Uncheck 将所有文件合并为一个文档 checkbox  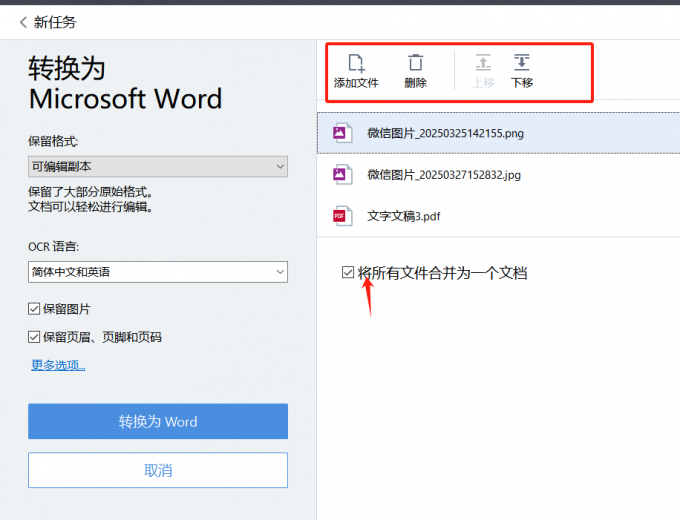point(348,272)
